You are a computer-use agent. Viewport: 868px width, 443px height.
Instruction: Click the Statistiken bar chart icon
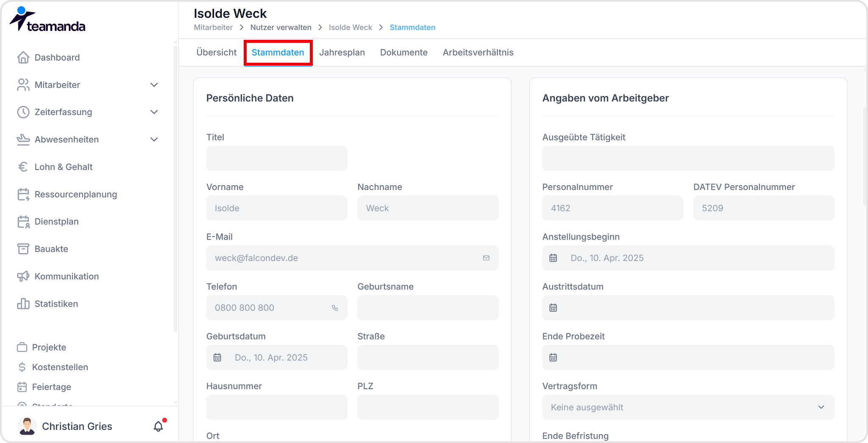point(23,304)
